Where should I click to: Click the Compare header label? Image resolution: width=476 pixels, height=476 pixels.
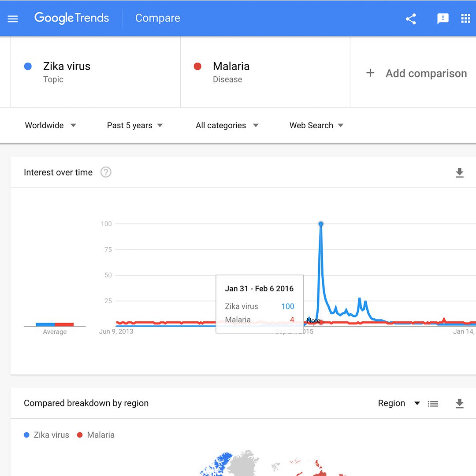[x=157, y=18]
